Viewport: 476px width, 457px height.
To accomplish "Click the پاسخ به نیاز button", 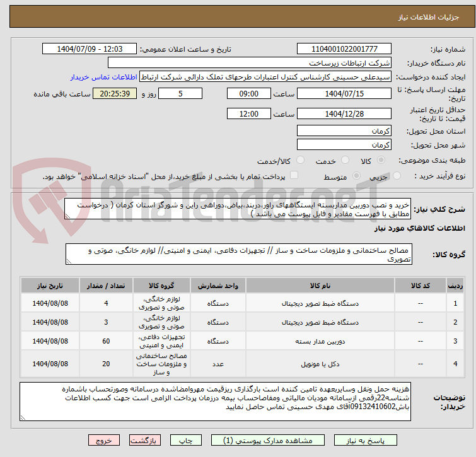I will pyautogui.click(x=366, y=441).
